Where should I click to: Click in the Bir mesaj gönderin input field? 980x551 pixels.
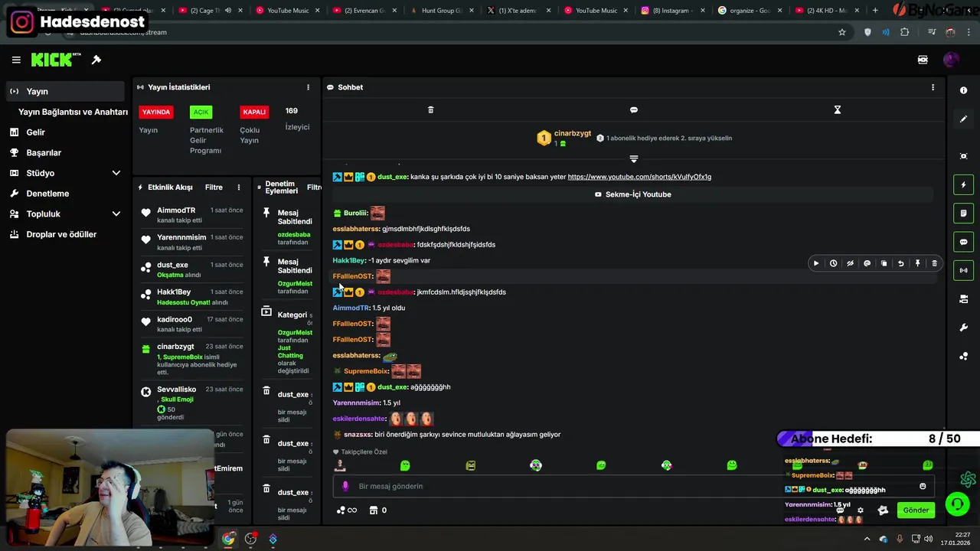[x=633, y=486]
